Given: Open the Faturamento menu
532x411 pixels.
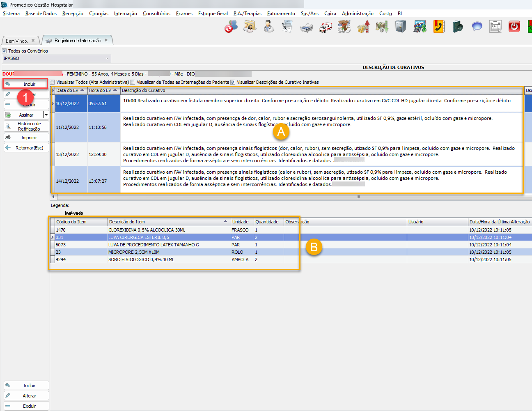Looking at the screenshot, I should 281,14.
